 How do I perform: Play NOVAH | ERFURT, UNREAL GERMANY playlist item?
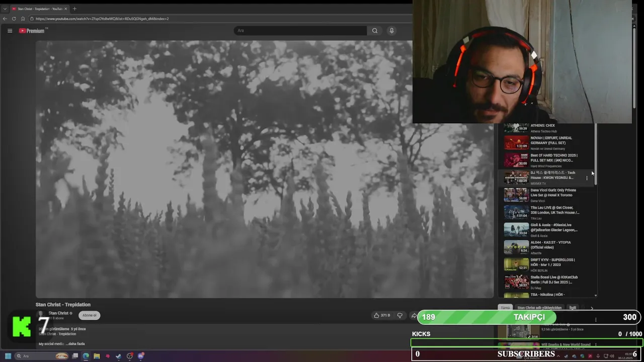pos(551,140)
